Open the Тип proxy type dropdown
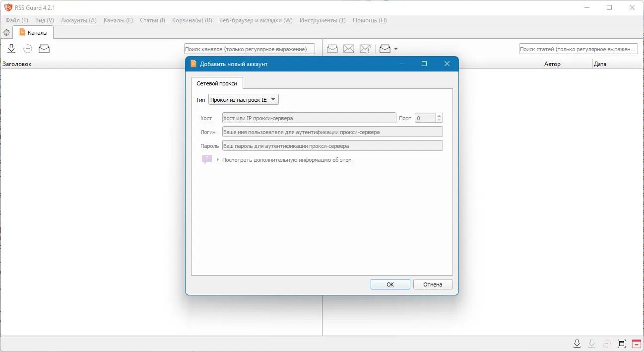Viewport: 644px width, 352px height. point(244,100)
